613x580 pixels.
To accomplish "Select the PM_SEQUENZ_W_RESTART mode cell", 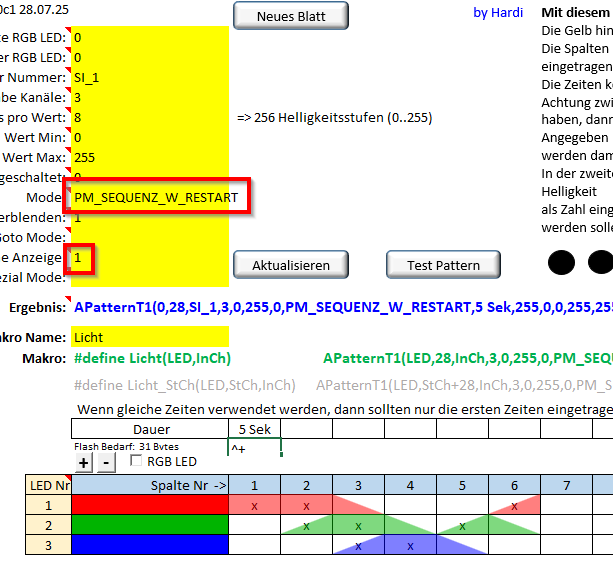I will (x=156, y=198).
